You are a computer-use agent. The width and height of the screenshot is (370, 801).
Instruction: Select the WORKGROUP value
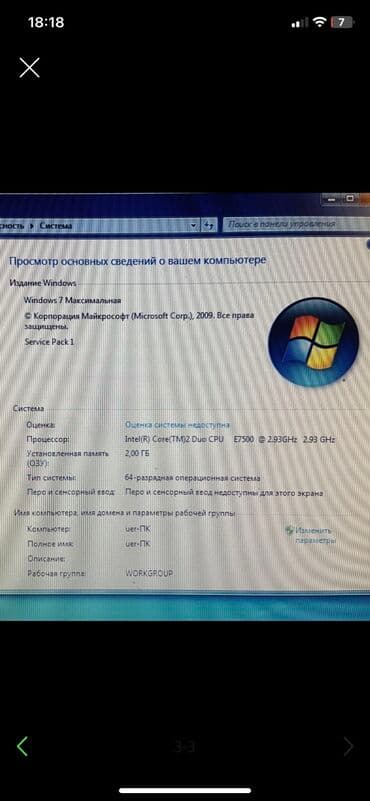coord(149,574)
